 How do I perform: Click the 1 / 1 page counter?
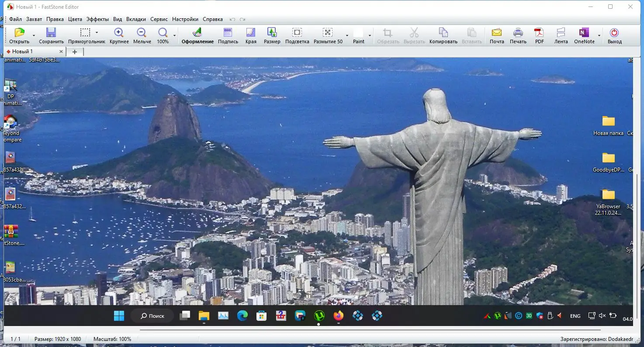15,339
